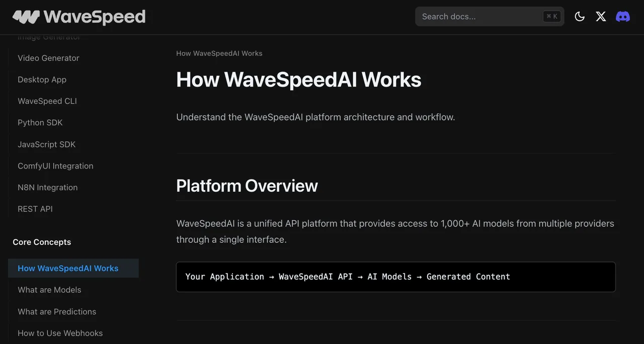Click the Core Concepts section heading
This screenshot has height=344, width=644.
pyautogui.click(x=42, y=242)
